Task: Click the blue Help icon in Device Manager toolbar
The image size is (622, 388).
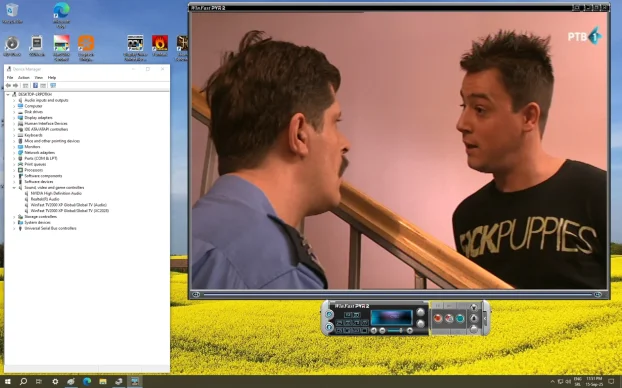Action: (35, 85)
